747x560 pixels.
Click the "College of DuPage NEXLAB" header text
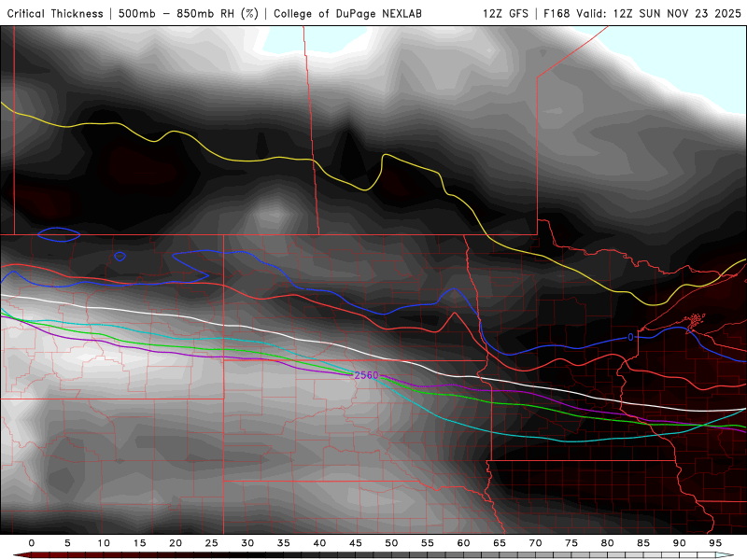(x=347, y=13)
